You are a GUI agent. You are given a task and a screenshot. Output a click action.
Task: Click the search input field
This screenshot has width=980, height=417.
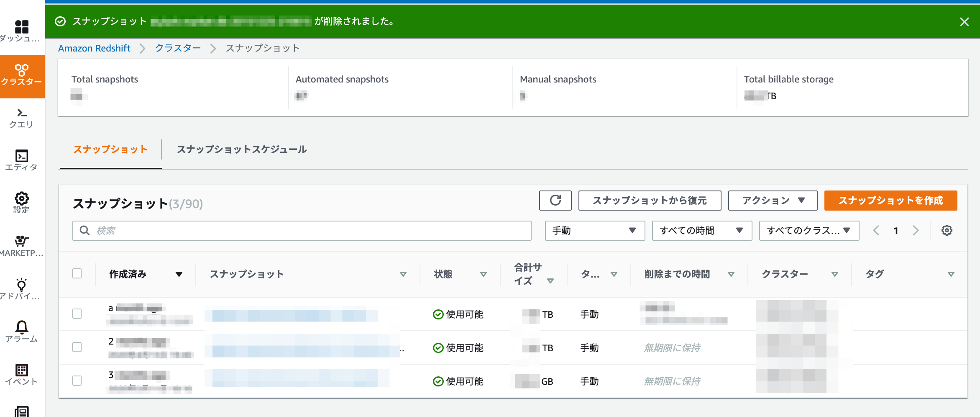(x=300, y=230)
